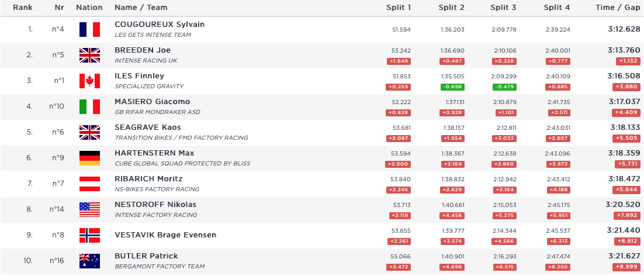Open rider COUGOUREUX Sylvain's name
The width and height of the screenshot is (644, 276).
coord(160,25)
